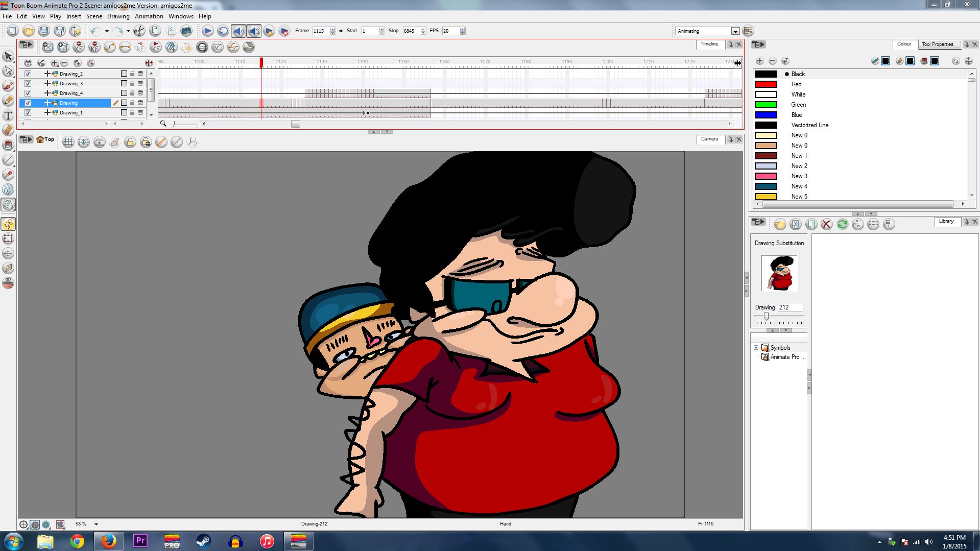Open the Animation menu
This screenshot has height=551, width=980.
pos(149,16)
